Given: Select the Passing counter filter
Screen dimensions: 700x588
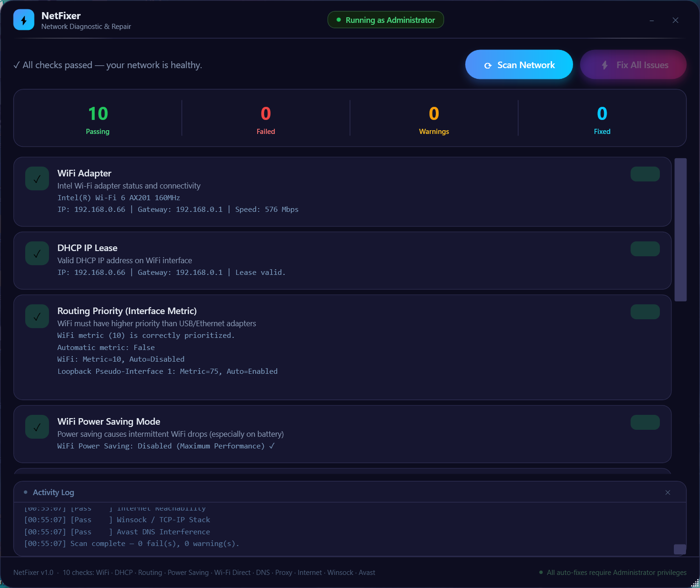Looking at the screenshot, I should click(98, 118).
